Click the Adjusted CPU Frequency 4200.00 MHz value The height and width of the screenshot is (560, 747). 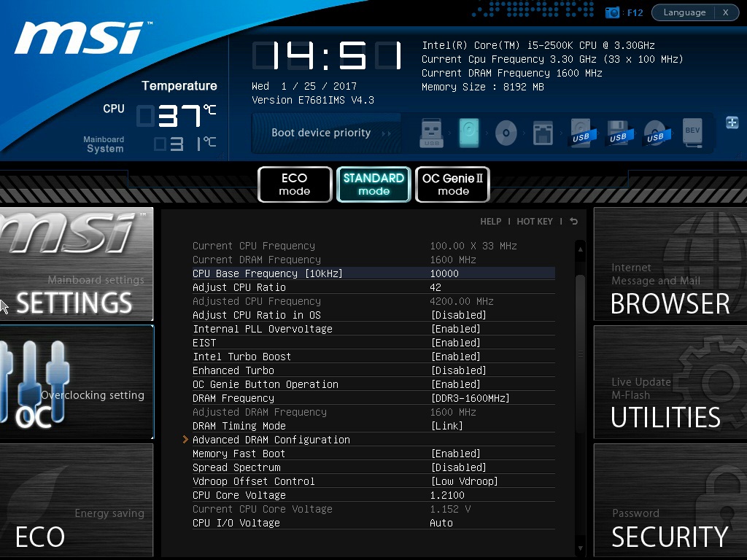pos(461,301)
